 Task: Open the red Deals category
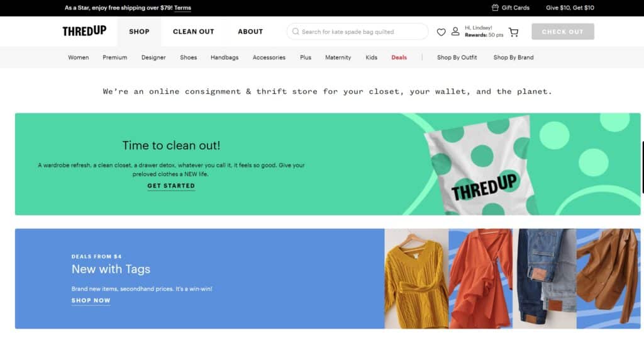399,57
